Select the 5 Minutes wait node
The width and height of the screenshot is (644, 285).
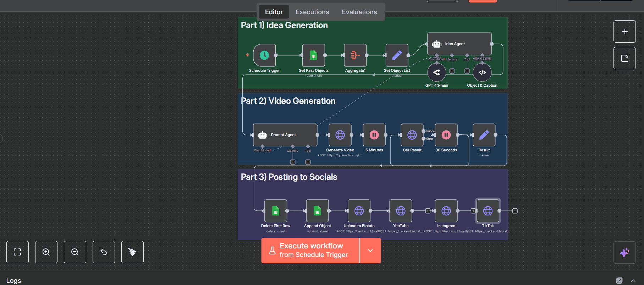pyautogui.click(x=374, y=135)
